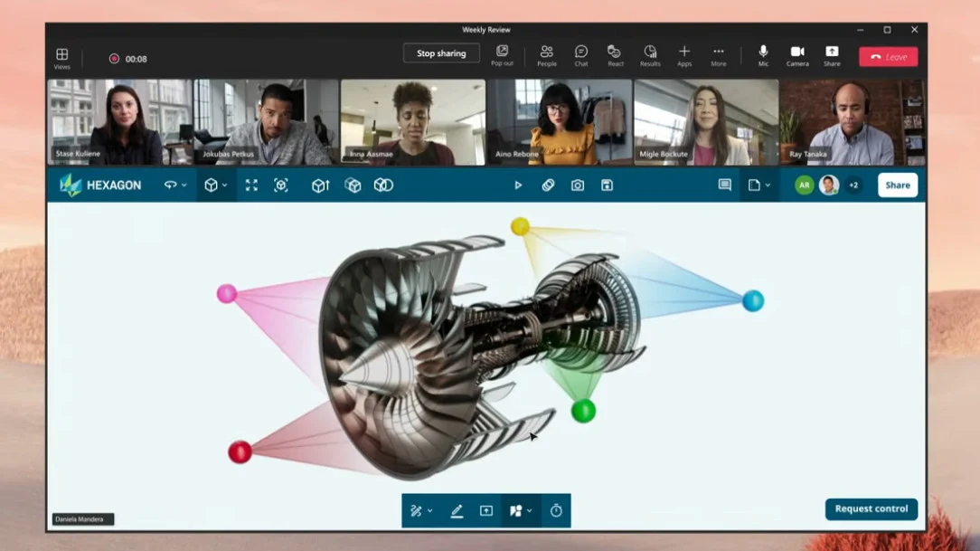Select the red viewpoint sphere on the engine
The width and height of the screenshot is (980, 551).
click(240, 451)
